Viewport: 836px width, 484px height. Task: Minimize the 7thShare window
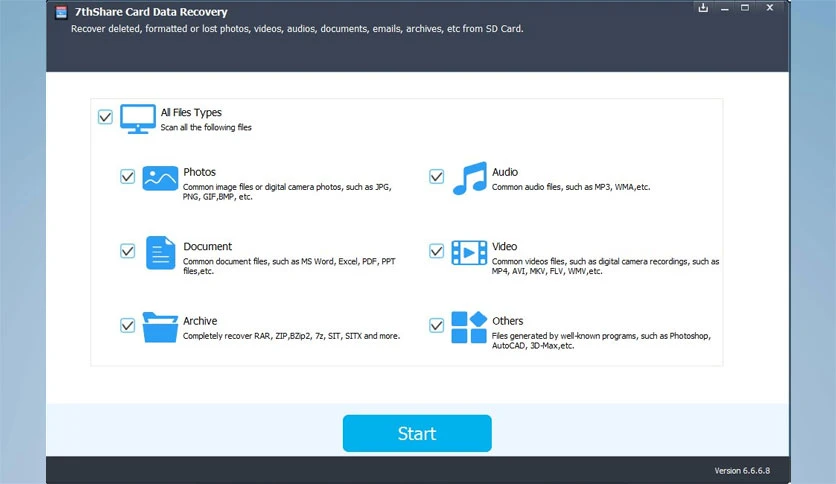(725, 8)
